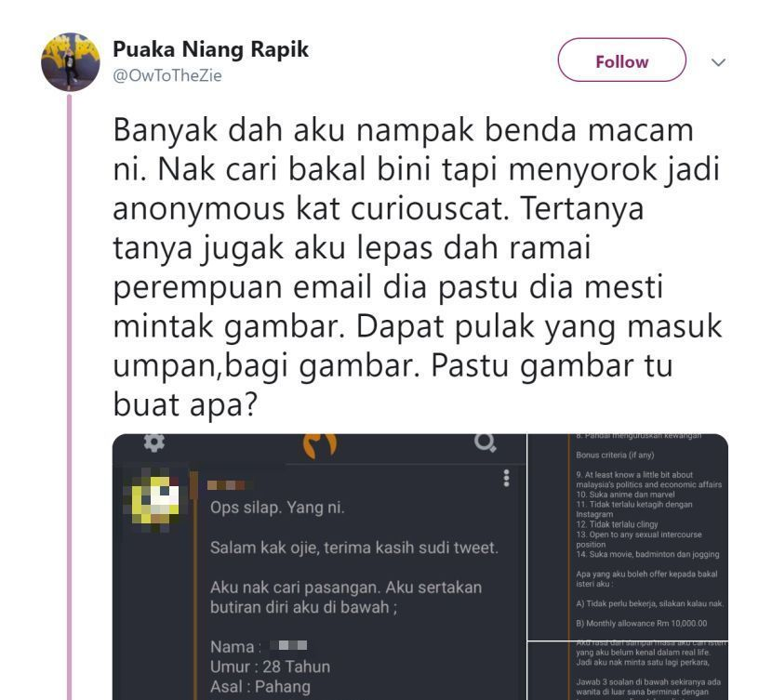Screen dimensions: 772x700
Task: Click the 'Umur : 28 Tahun' line
Action: (x=271, y=667)
